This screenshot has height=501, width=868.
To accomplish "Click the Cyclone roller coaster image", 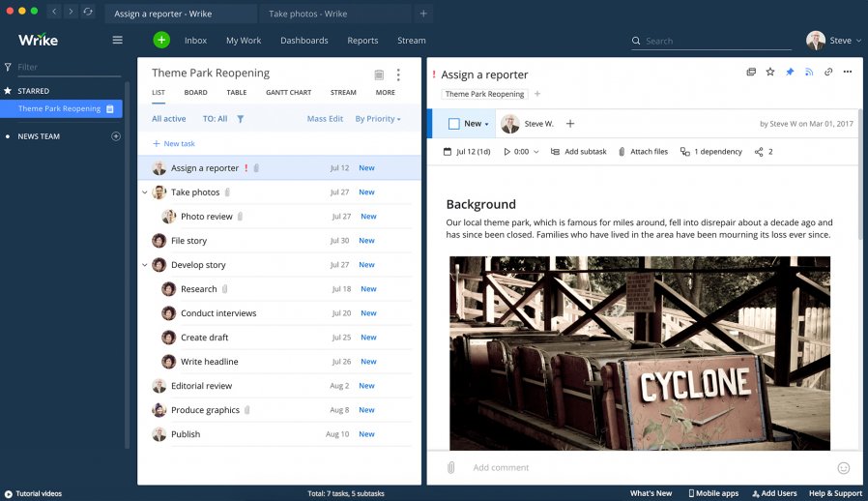I will (x=639, y=353).
